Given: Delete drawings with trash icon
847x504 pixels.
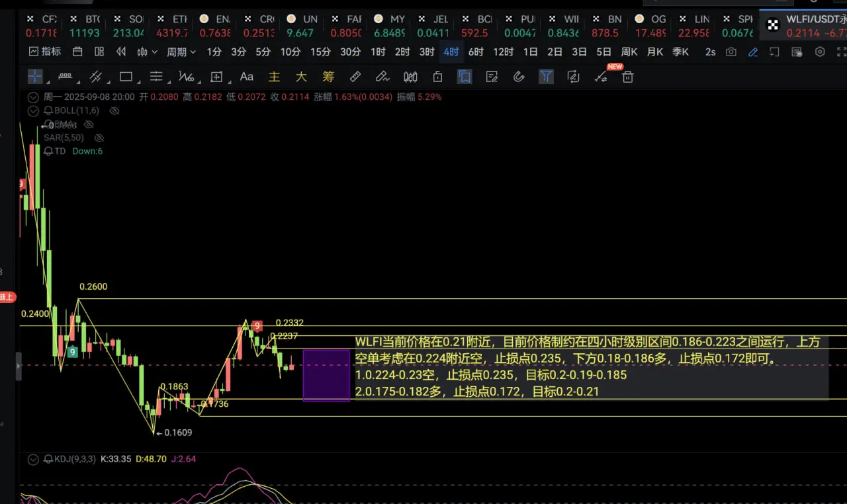Looking at the screenshot, I should click(x=628, y=77).
